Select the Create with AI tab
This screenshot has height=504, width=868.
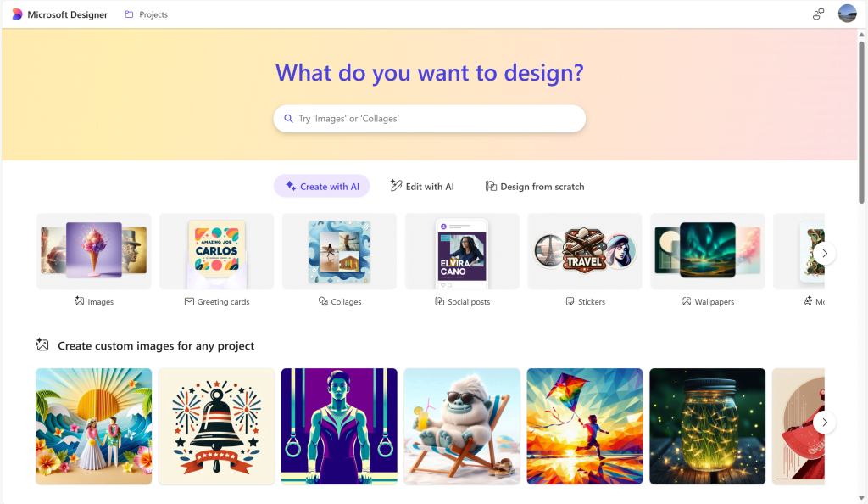321,186
